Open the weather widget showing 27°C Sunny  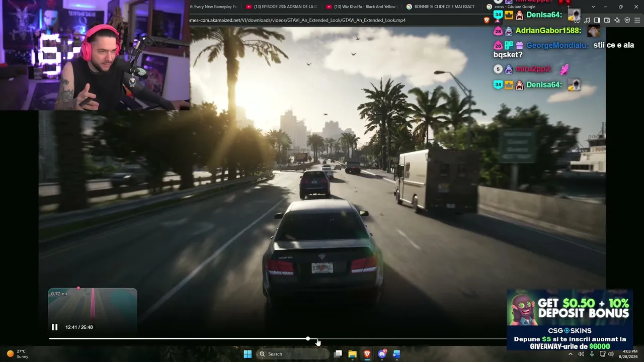click(18, 354)
